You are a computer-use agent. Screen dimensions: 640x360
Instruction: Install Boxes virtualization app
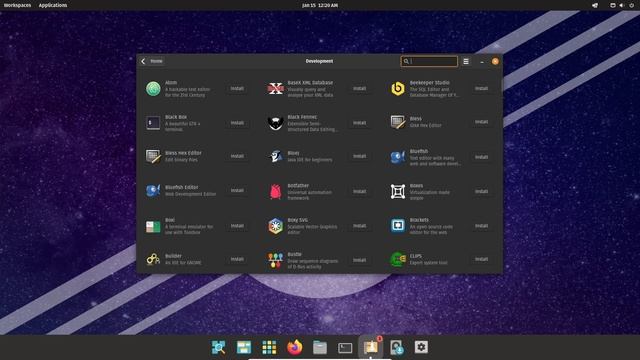click(482, 191)
